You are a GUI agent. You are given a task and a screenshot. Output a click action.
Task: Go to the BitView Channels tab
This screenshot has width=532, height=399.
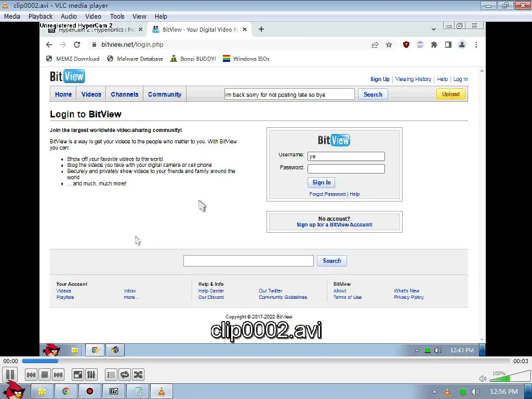[x=125, y=95]
